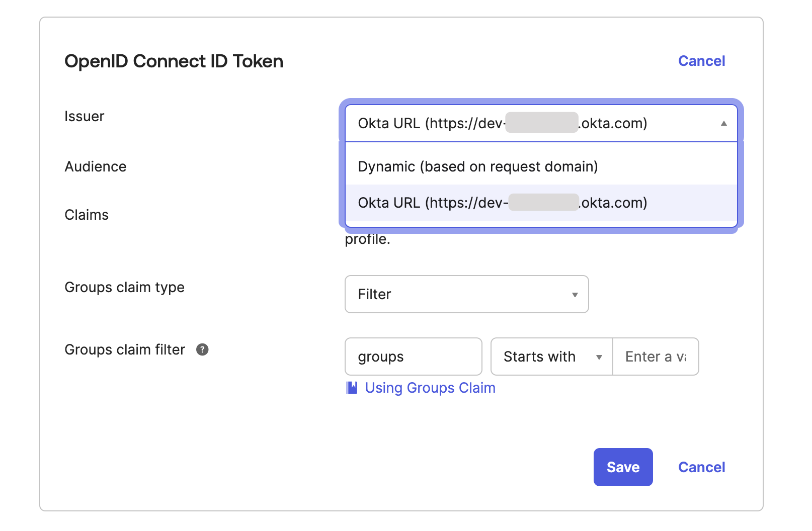Image resolution: width=812 pixels, height=531 pixels.
Task: Click the Audience field label
Action: pos(95,166)
